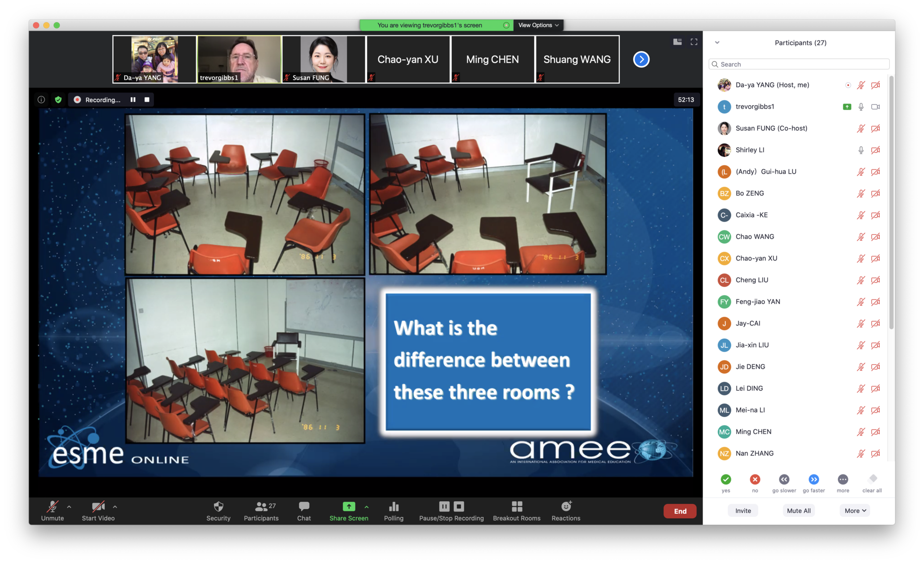Click the participants Search field
This screenshot has height=563, width=924.
click(x=799, y=64)
